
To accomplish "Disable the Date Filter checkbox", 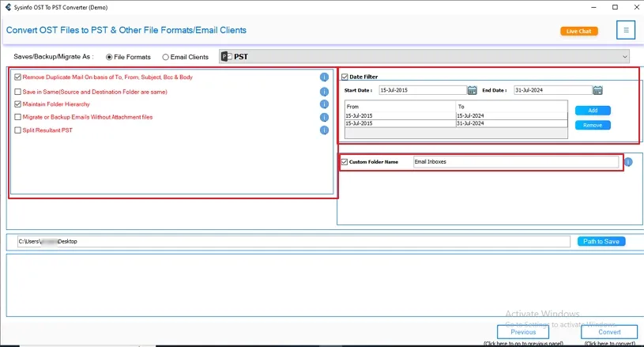I will [x=345, y=77].
